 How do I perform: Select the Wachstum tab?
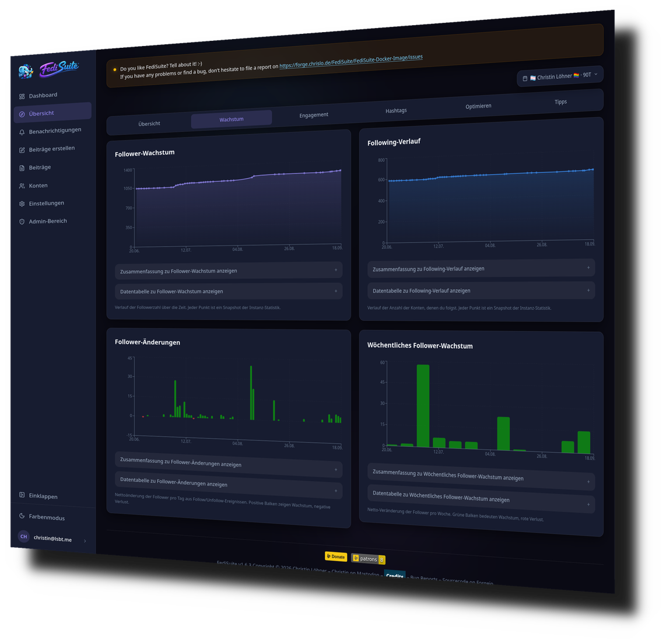coord(232,120)
